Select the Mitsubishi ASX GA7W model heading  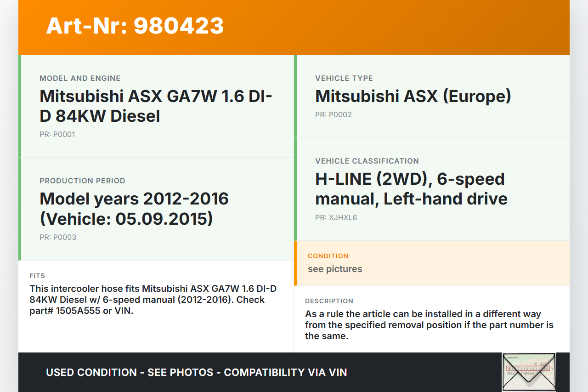click(156, 106)
